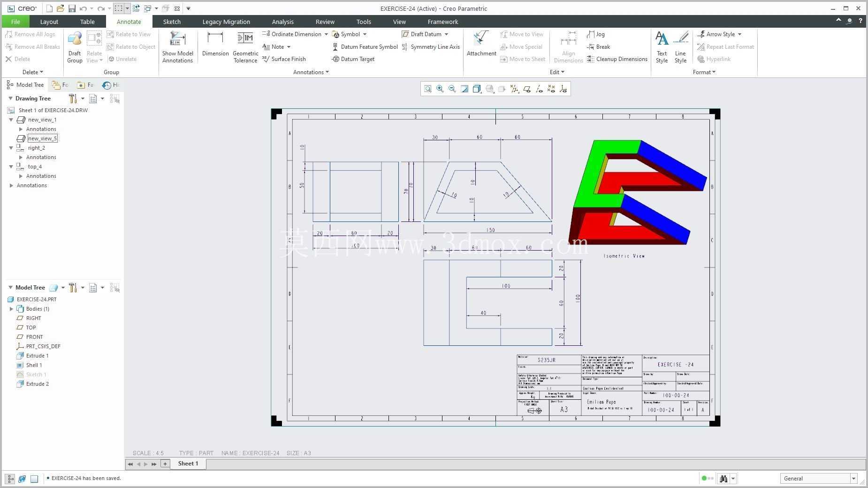868x488 pixels.
Task: Click the Regenerate icon in quick access toolbar
Action: 136,8
